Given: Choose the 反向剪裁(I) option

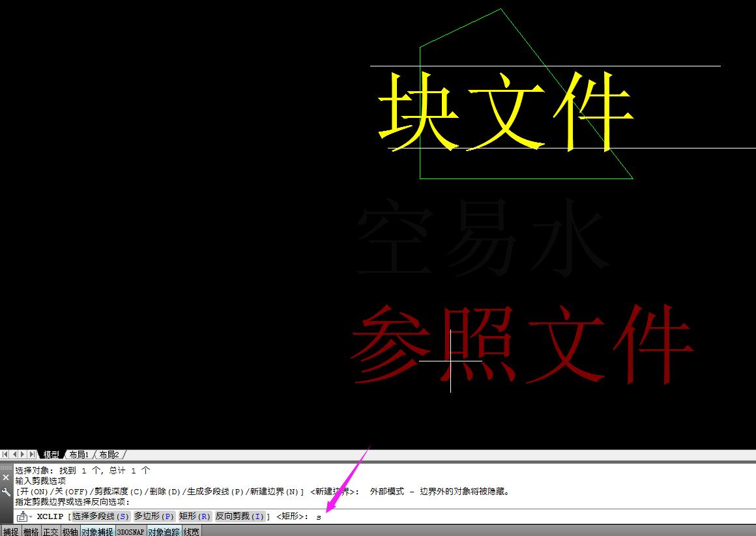Looking at the screenshot, I should tap(240, 516).
